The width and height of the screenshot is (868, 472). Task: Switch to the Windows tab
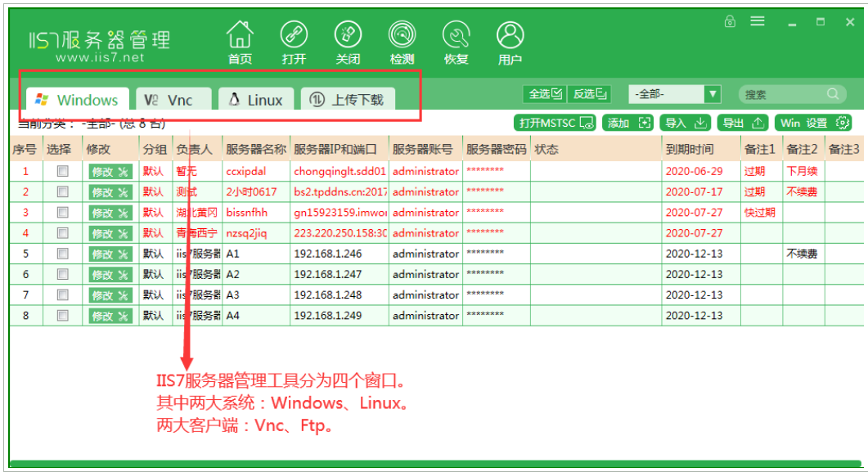point(78,100)
